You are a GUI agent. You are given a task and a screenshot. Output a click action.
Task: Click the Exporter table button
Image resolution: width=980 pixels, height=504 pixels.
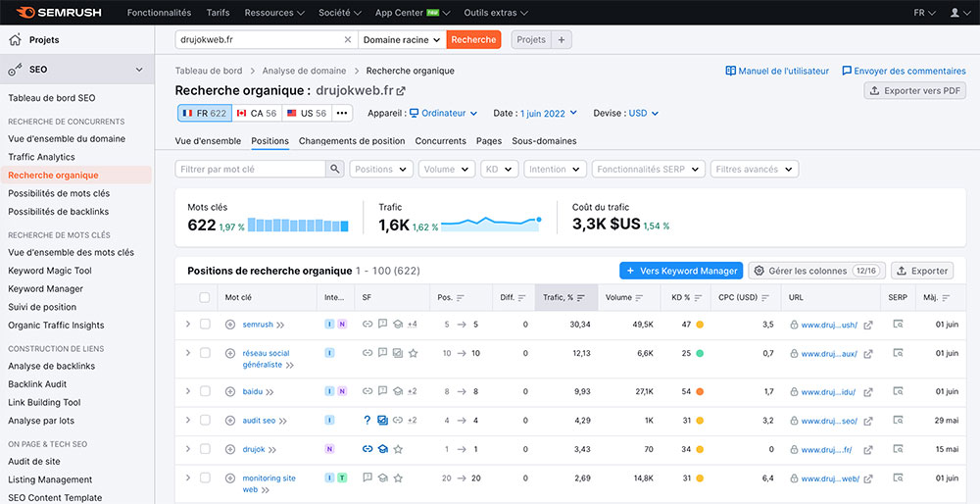click(922, 271)
